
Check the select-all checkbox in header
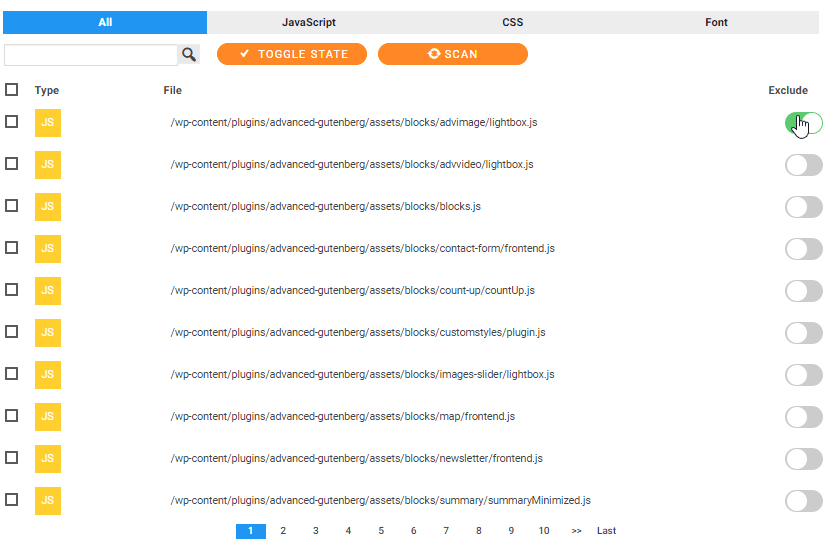(12, 90)
